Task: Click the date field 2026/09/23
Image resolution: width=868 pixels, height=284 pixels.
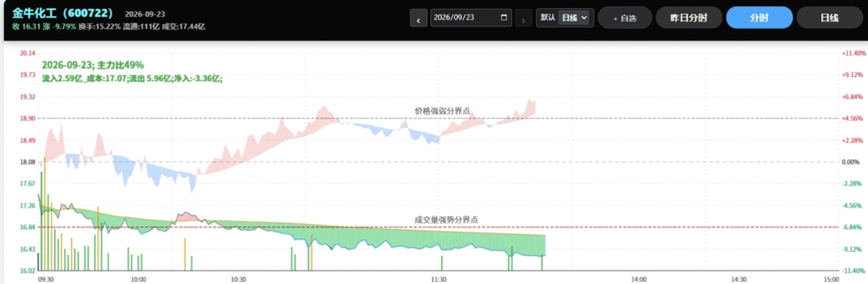Action: [471, 18]
